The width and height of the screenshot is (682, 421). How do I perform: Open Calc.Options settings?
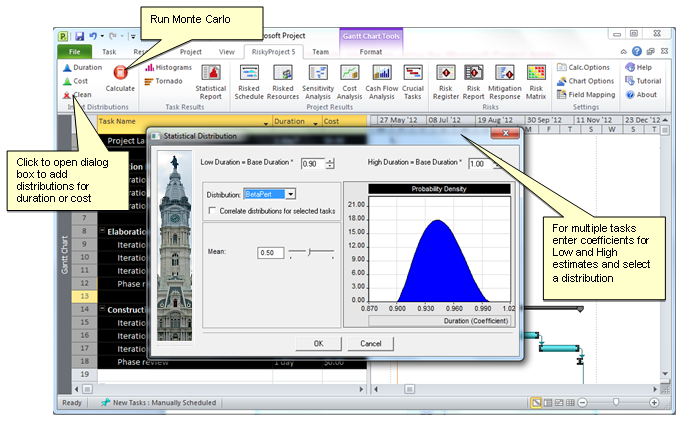(583, 67)
